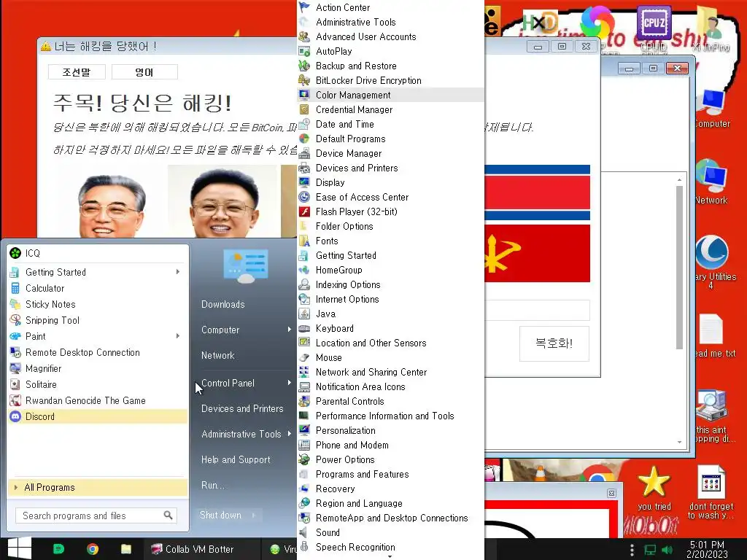Select 'dont forget to wash y...' desktop file
747x560 pixels.
point(711,492)
